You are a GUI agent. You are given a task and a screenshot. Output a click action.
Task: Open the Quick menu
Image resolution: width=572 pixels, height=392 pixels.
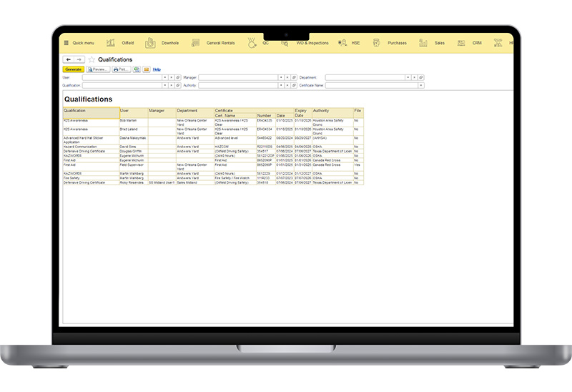tap(78, 43)
